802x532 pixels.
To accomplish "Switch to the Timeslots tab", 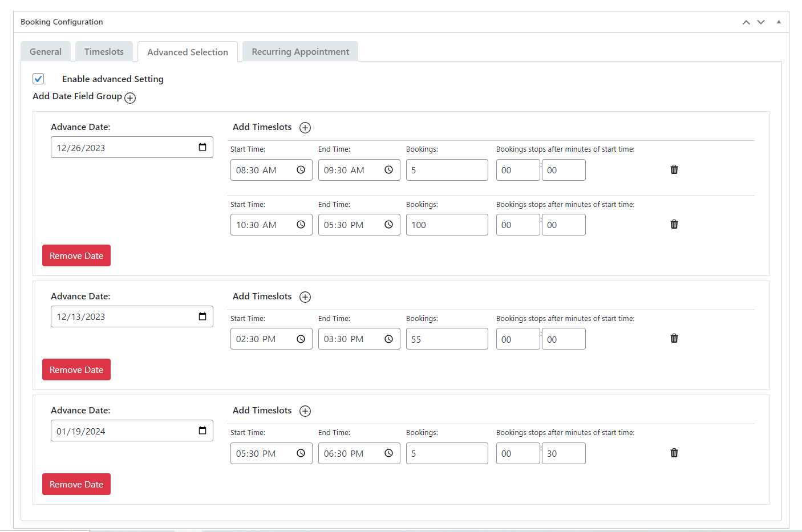I will (104, 51).
